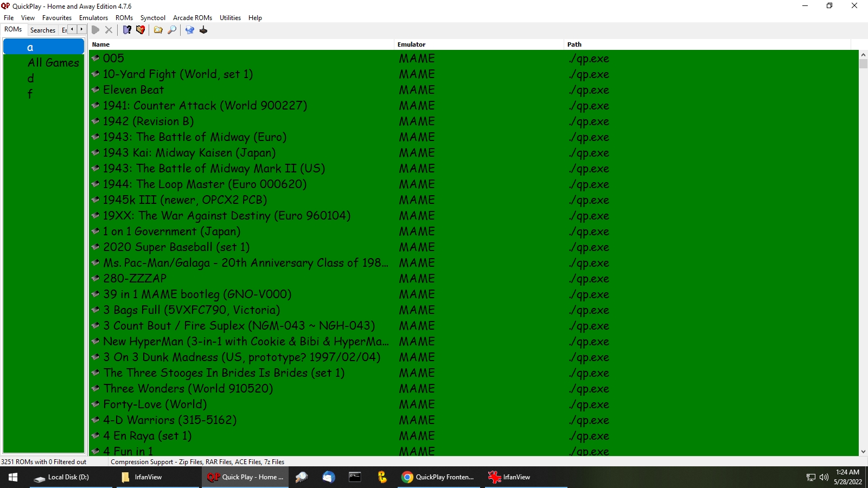Click the vertical scrollbar thumb
868x488 pixels.
tap(863, 63)
